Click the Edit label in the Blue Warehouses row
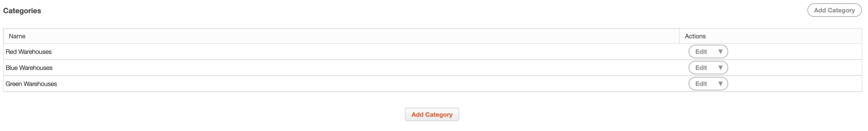The height and width of the screenshot is (131, 868). click(701, 68)
